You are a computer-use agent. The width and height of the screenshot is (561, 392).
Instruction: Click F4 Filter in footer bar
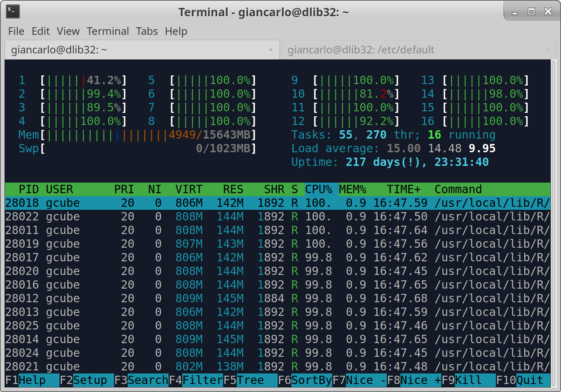tap(195, 380)
